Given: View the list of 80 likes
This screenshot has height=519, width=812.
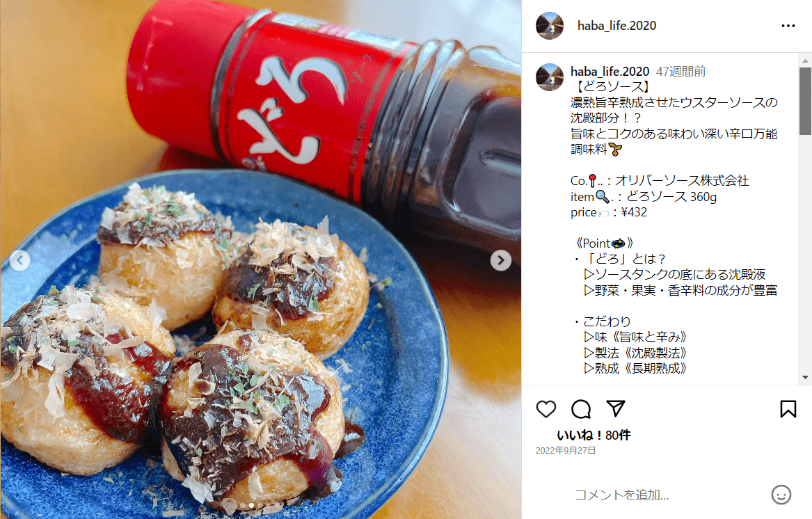Looking at the screenshot, I should point(594,435).
